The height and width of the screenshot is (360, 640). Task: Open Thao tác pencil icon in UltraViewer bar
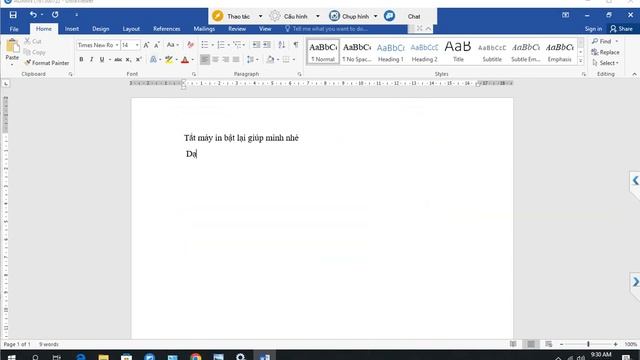(218, 16)
